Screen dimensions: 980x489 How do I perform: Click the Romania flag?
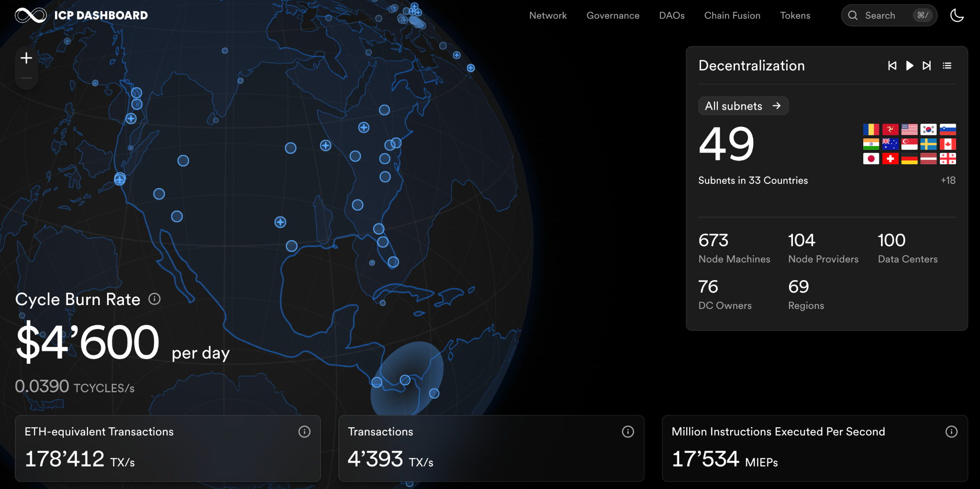pos(871,129)
